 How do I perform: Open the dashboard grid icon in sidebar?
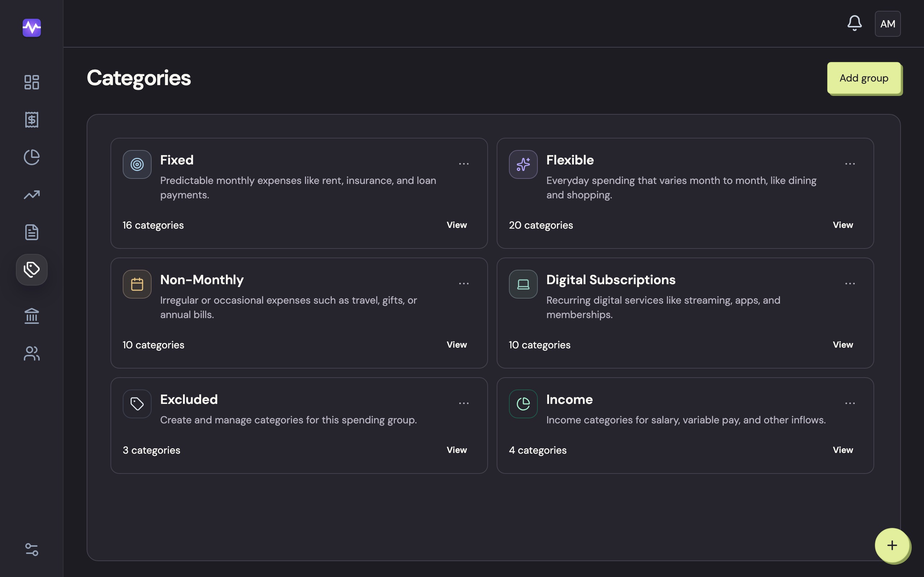[32, 82]
